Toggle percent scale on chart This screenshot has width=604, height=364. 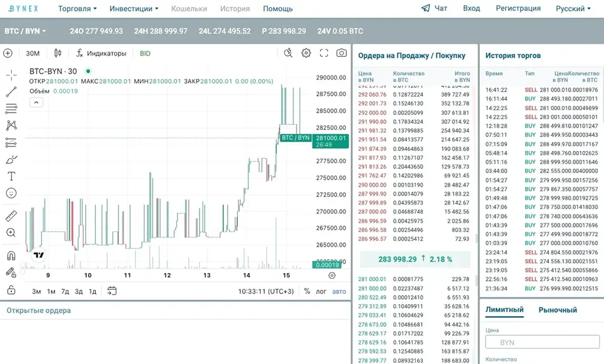pyautogui.click(x=307, y=292)
